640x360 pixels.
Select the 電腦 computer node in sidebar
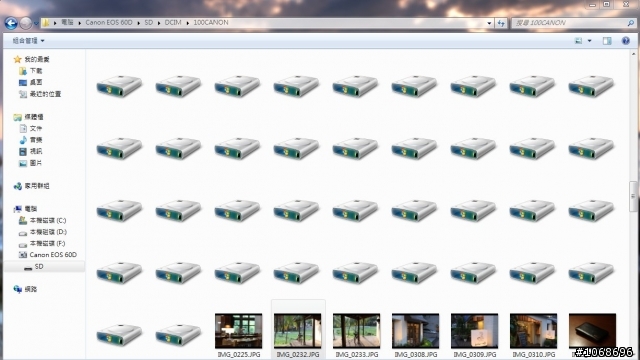click(31, 209)
